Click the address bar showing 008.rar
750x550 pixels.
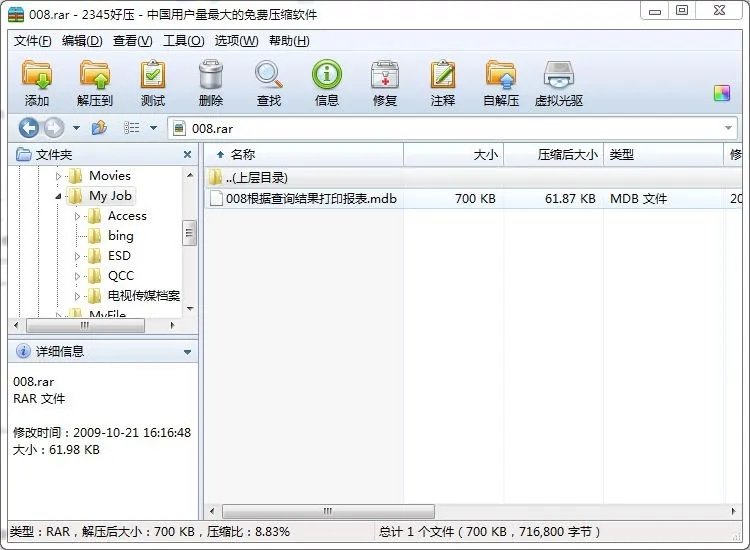452,128
